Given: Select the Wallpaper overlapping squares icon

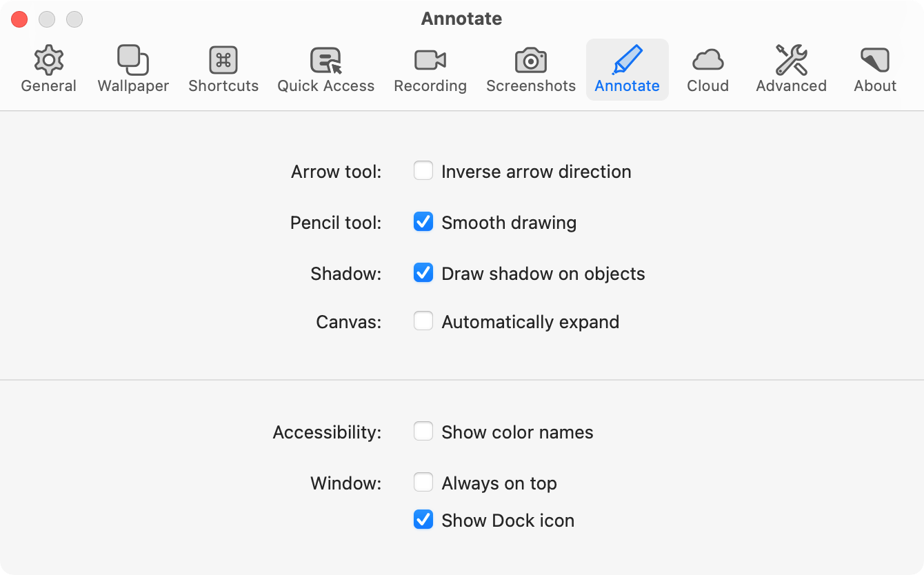Looking at the screenshot, I should tap(133, 61).
